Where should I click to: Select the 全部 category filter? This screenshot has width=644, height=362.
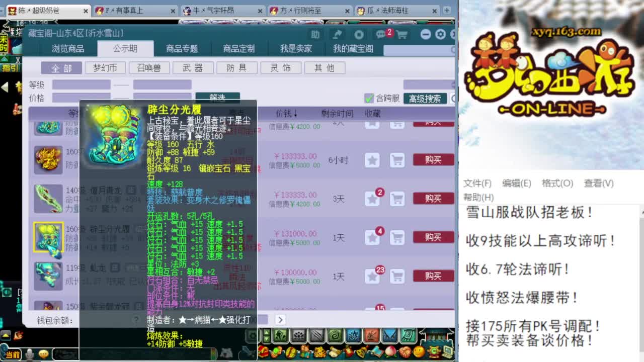[61, 68]
